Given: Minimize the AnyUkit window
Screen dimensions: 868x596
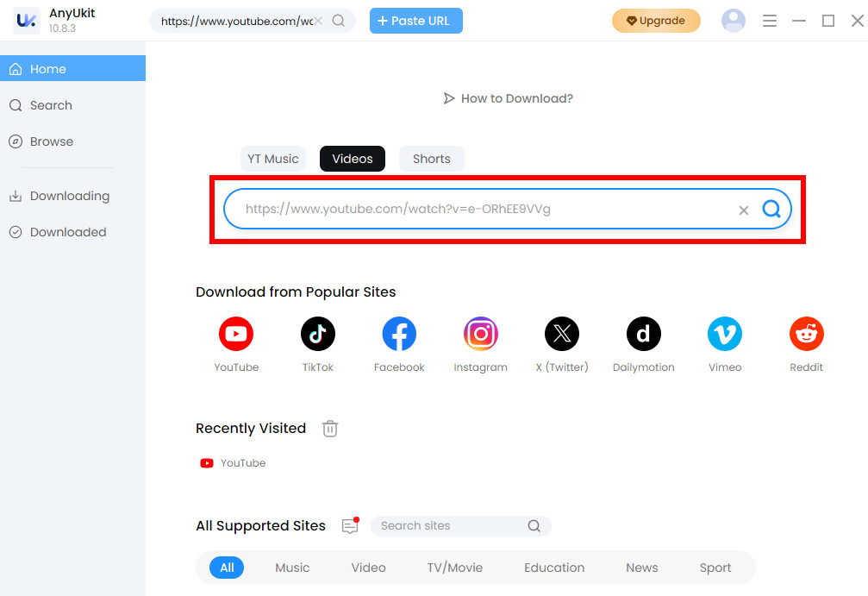Looking at the screenshot, I should [x=799, y=21].
